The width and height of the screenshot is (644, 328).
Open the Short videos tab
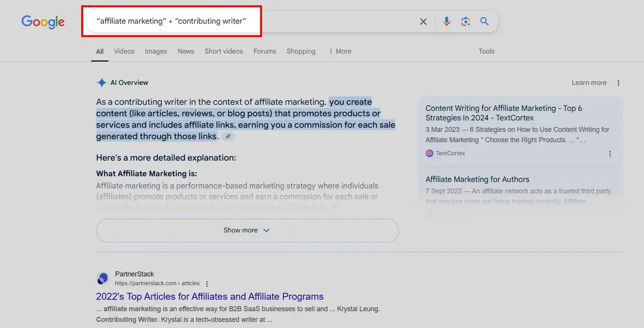224,51
